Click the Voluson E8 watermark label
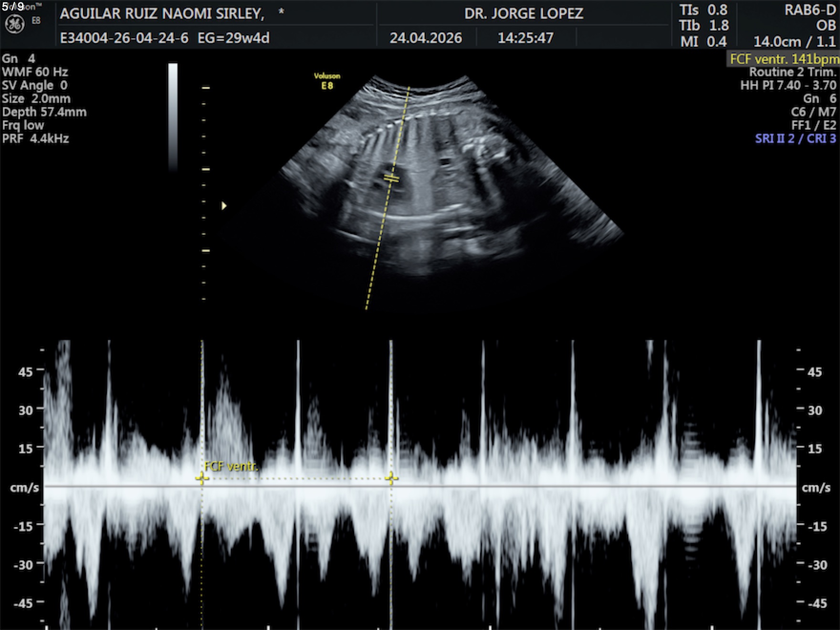Image resolution: width=840 pixels, height=630 pixels. point(327,81)
